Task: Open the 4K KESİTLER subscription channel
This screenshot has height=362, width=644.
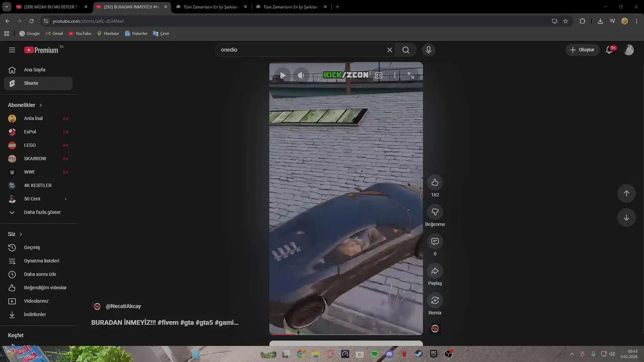Action: (38, 186)
